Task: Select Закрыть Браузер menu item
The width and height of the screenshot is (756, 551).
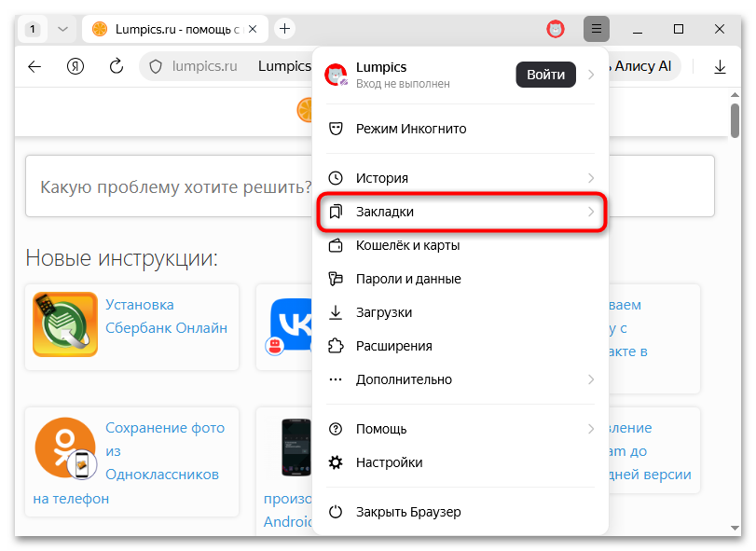Action: [460, 512]
